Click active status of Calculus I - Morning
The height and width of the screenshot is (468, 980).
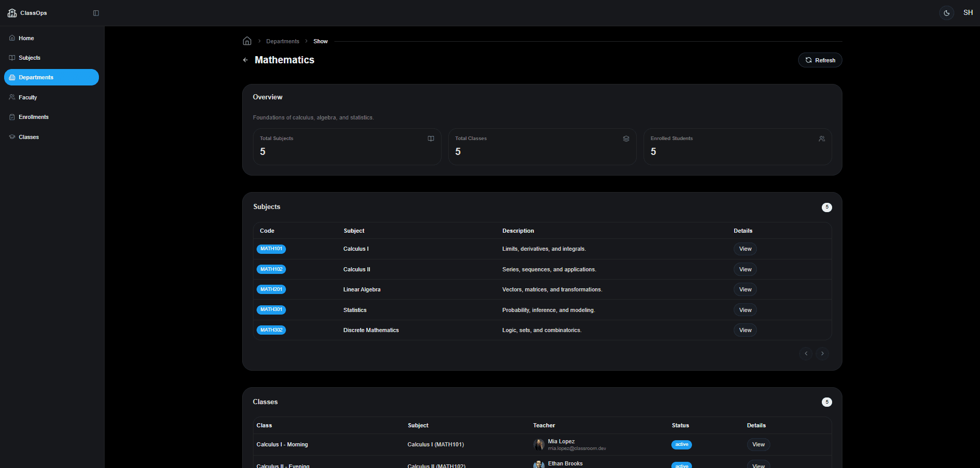pos(682,444)
